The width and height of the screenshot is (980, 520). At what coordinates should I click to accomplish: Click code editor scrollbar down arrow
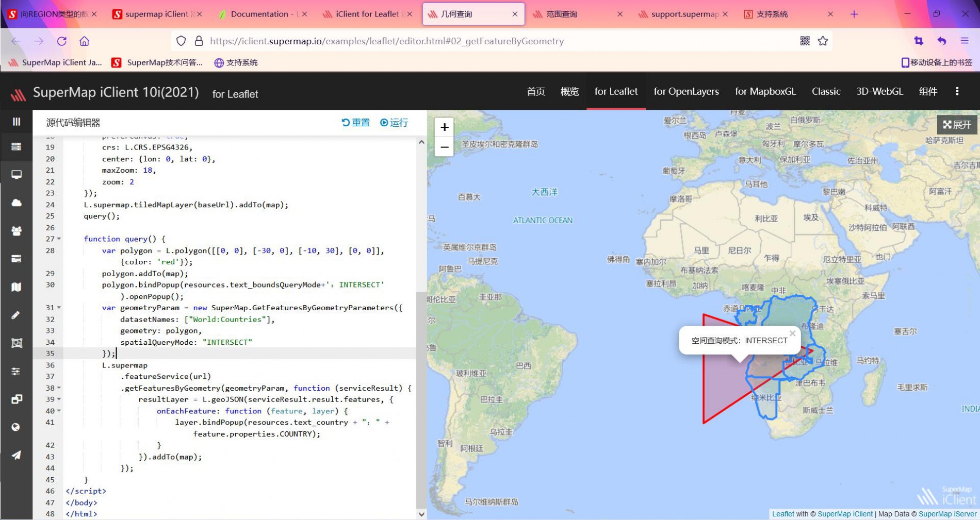(421, 514)
